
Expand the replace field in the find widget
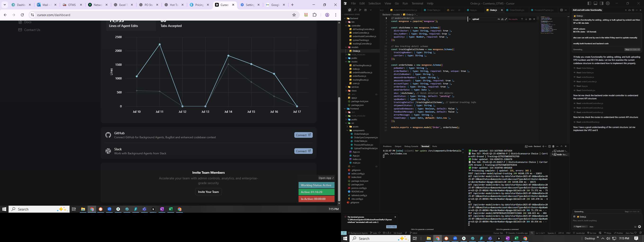click(x=470, y=19)
